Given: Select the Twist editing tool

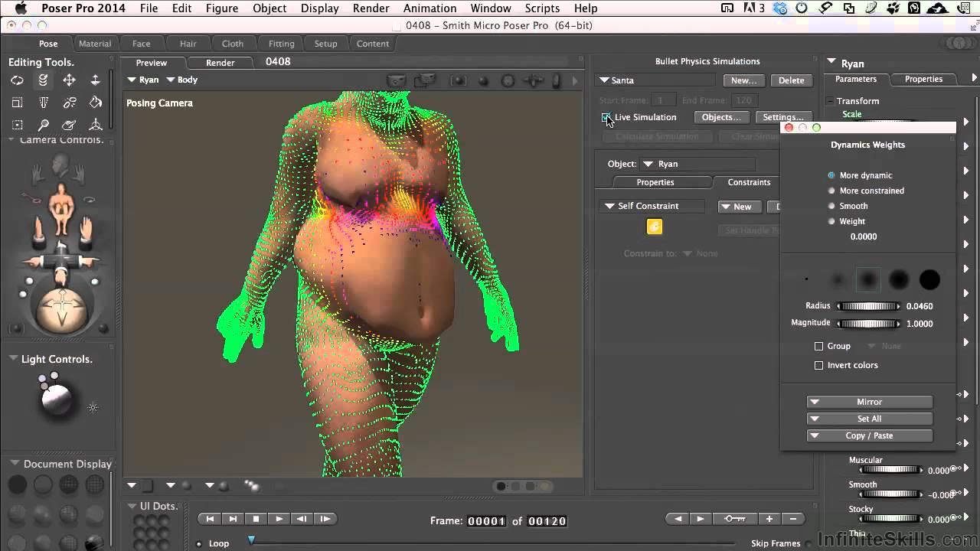Looking at the screenshot, I should pyautogui.click(x=43, y=80).
